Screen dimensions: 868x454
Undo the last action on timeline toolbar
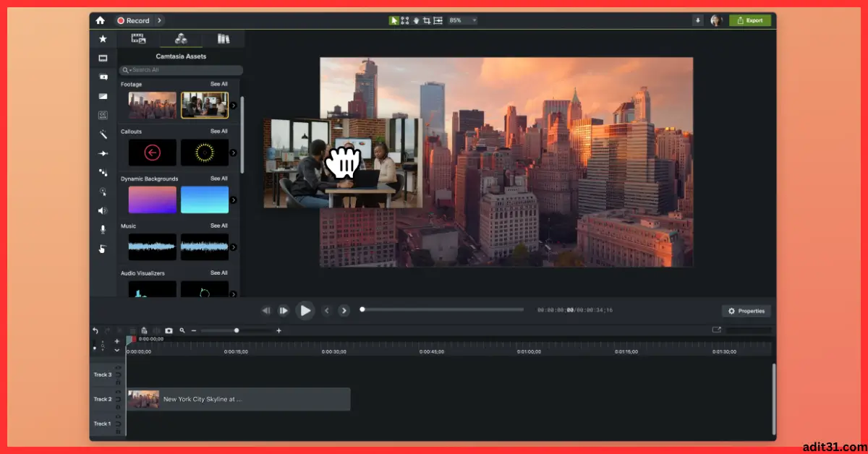pos(95,330)
